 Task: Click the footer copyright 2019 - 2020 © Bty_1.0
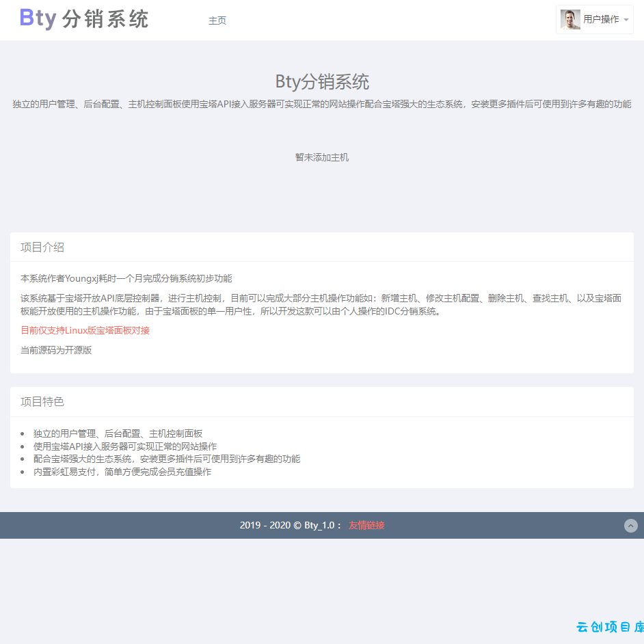(286, 525)
